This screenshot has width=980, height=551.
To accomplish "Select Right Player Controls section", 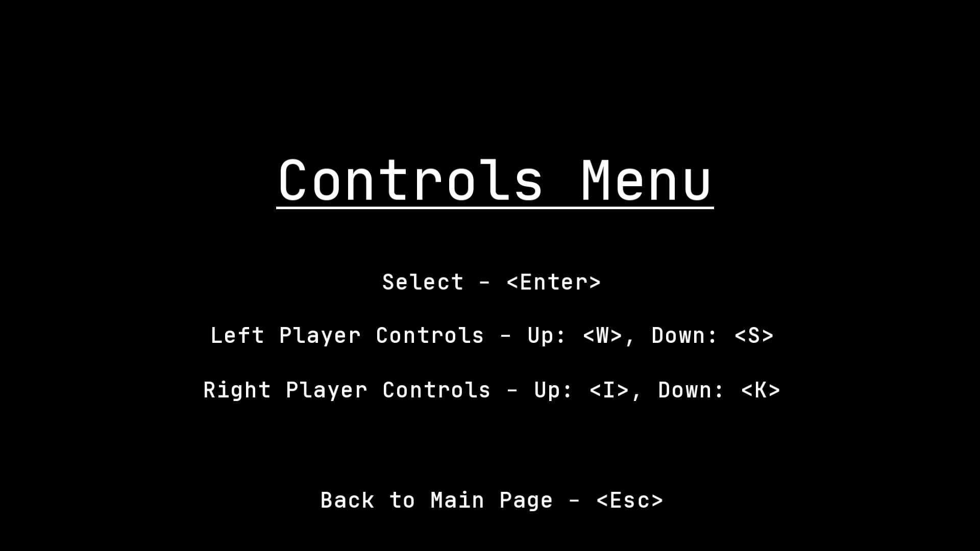I will [x=490, y=389].
